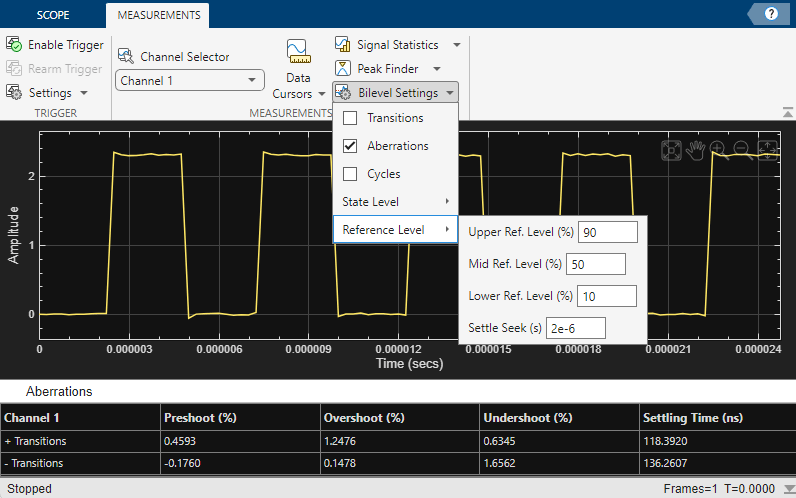Activate the zoom out magnifier tool
This screenshot has width=796, height=498.
tap(743, 150)
